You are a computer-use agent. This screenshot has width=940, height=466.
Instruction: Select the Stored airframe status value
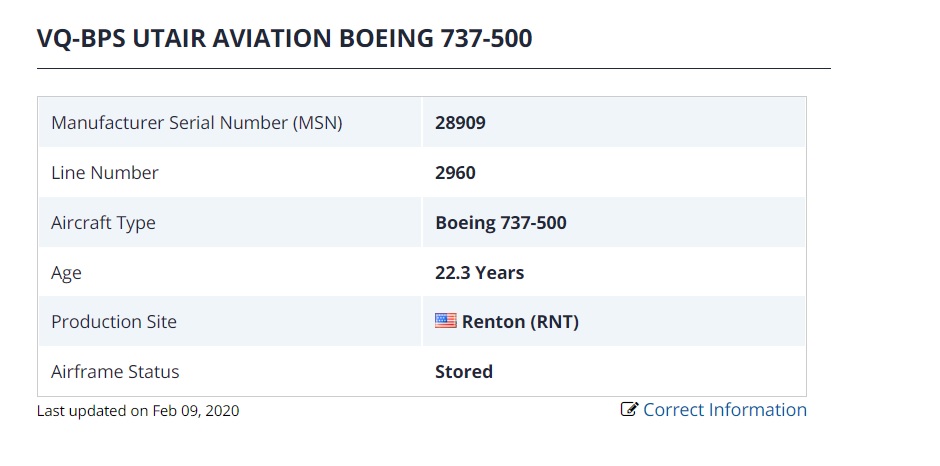[x=464, y=372]
